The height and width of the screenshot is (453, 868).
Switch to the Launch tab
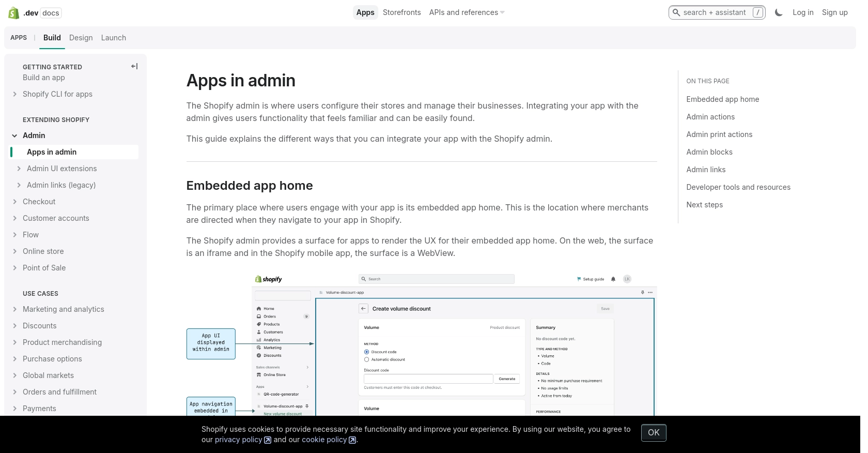[x=114, y=38]
